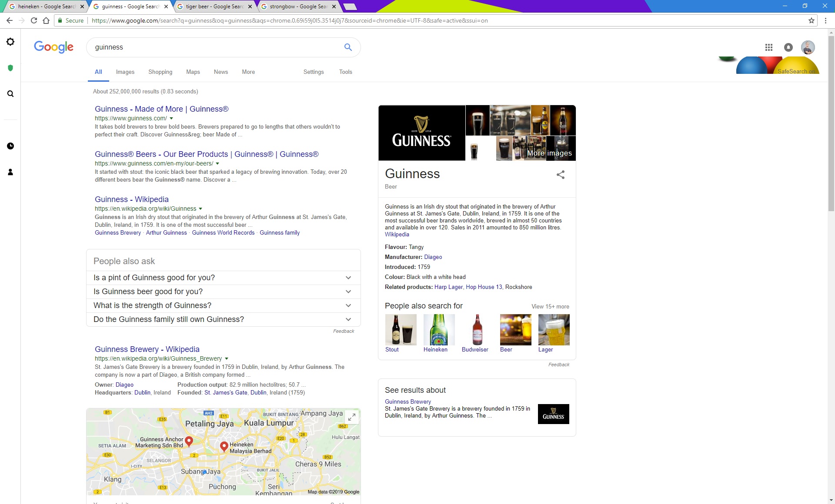
Task: Open search Tools menu
Action: click(346, 72)
